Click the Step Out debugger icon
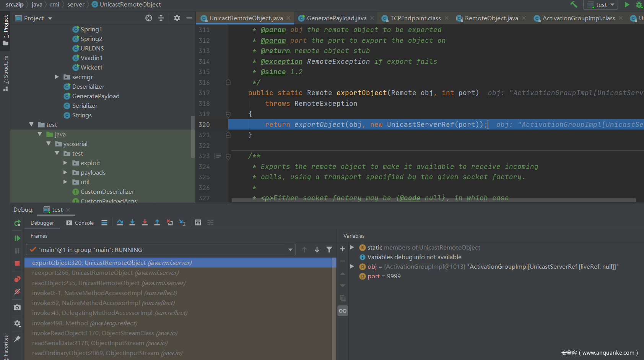 coord(157,223)
